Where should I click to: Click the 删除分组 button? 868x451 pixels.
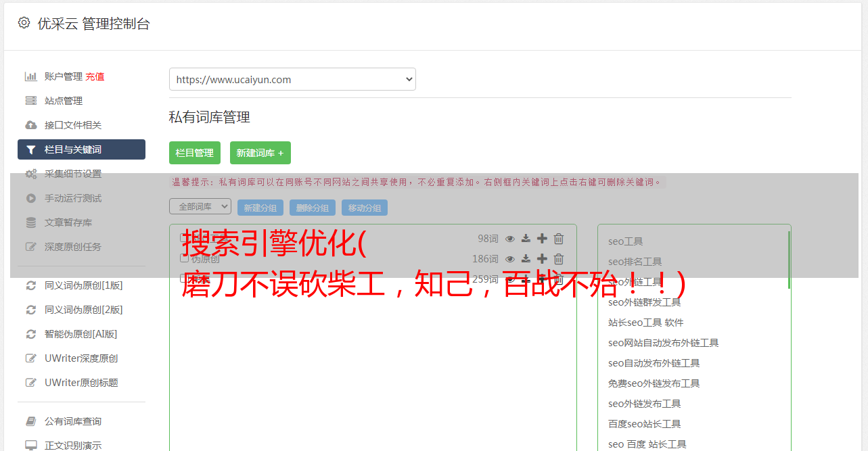[x=313, y=208]
